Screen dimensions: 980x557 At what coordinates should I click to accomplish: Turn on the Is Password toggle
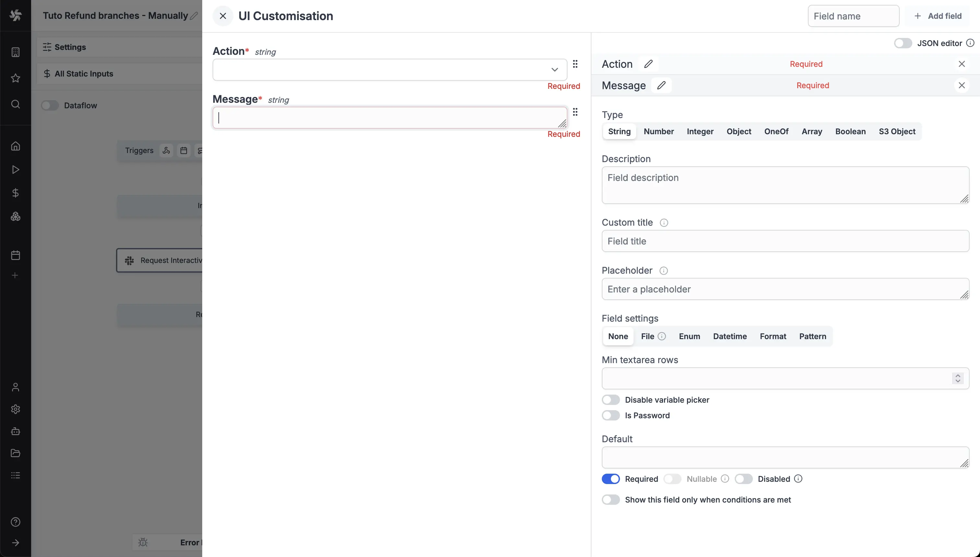(610, 415)
